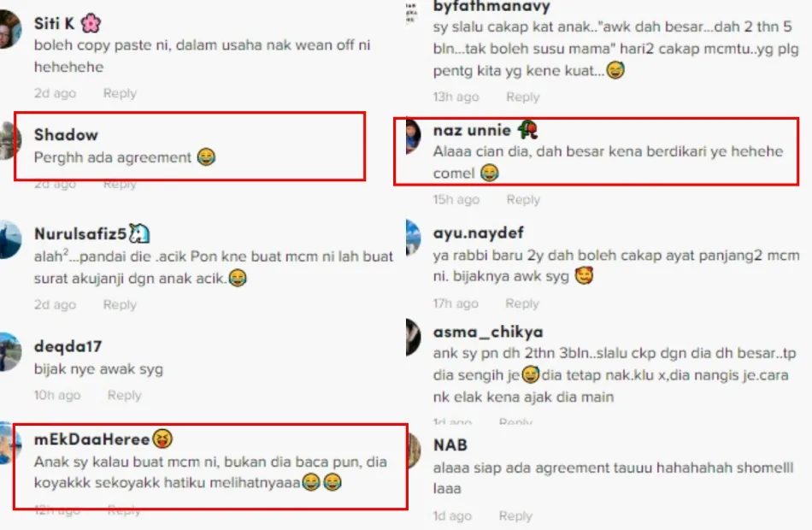Click the laughing emoji in Shadow's comment
The image size is (812, 530).
click(206, 156)
